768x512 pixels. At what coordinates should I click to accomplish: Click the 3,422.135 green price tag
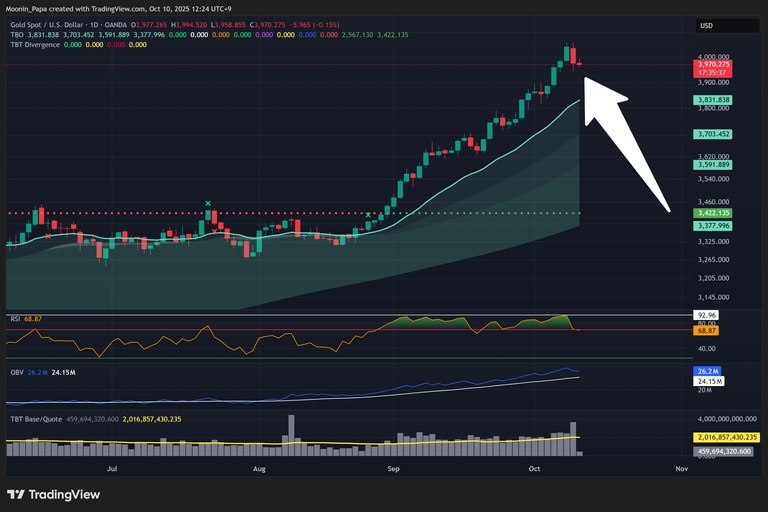pyautogui.click(x=715, y=213)
